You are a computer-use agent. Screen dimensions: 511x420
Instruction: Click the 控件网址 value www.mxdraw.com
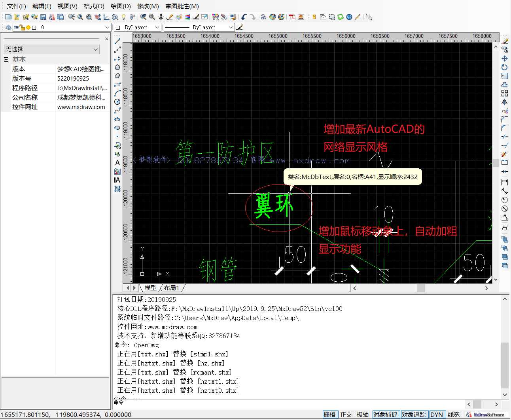coord(81,107)
